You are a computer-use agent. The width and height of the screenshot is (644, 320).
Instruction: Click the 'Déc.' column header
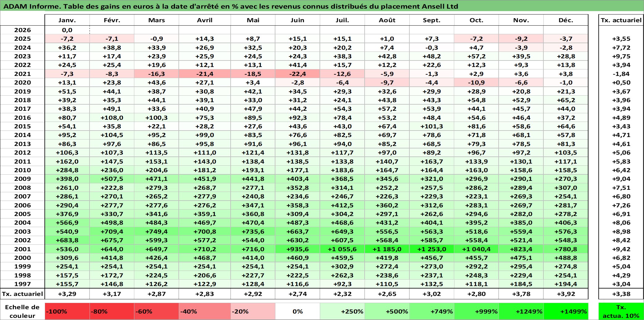[x=566, y=20]
